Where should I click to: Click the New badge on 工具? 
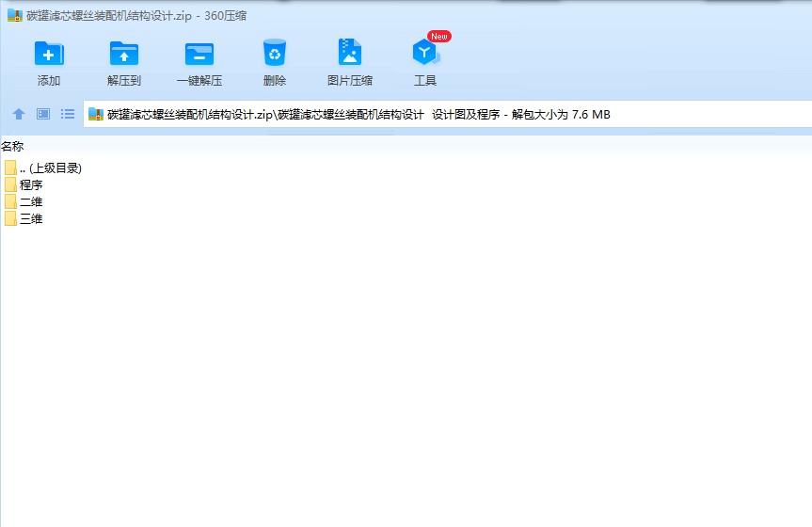point(439,37)
